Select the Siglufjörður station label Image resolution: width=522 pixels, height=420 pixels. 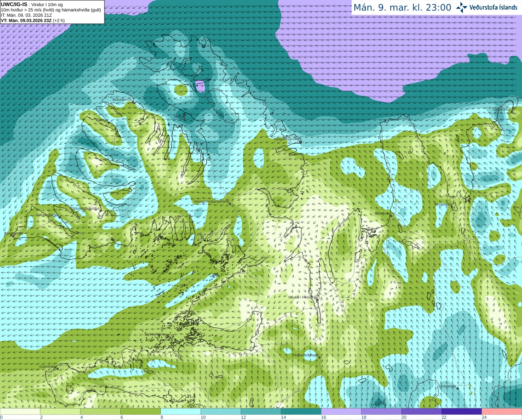pyautogui.click(x=502, y=109)
